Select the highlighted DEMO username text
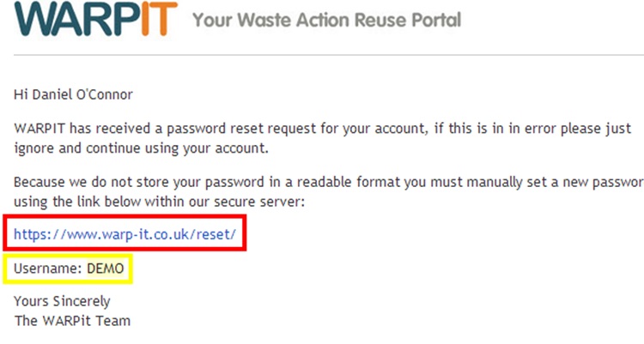Viewport: 644px width, 344px height. tap(105, 269)
